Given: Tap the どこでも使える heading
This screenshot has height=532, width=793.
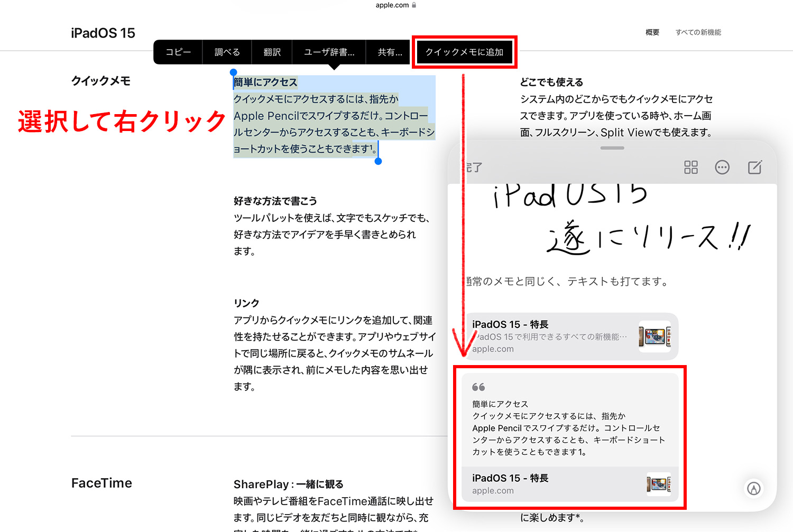Looking at the screenshot, I should point(551,82).
